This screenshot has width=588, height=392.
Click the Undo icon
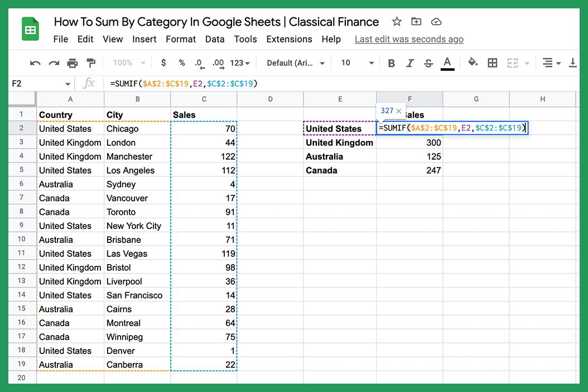(35, 63)
